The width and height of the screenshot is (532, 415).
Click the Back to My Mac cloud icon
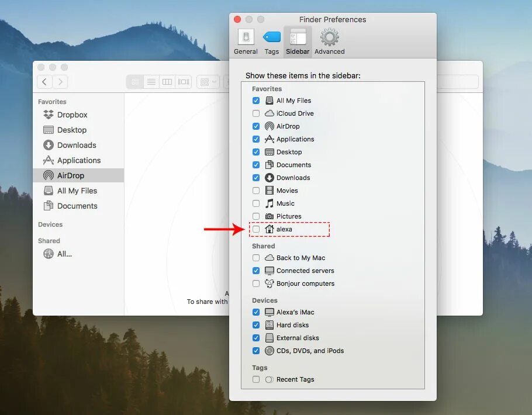(270, 258)
